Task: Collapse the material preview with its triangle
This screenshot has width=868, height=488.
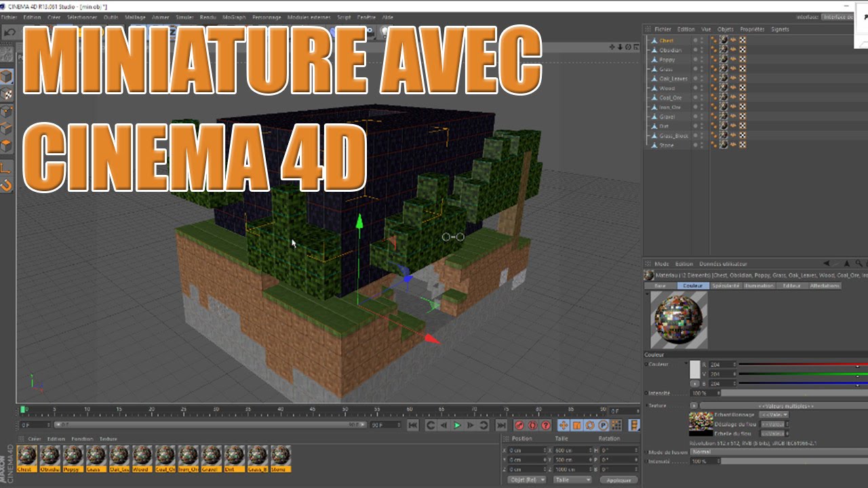Action: 647,295
